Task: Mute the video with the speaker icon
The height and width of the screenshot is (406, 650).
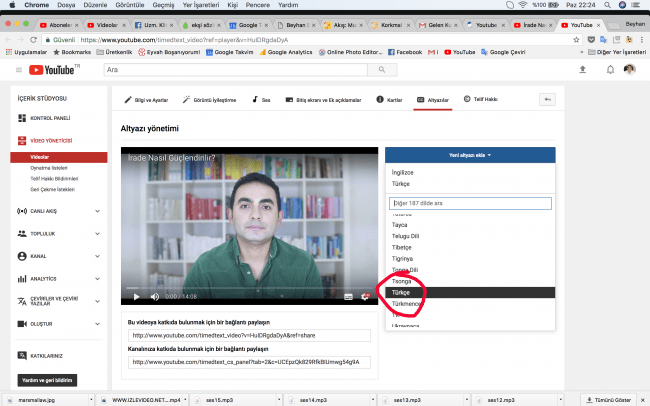Action: 154,296
